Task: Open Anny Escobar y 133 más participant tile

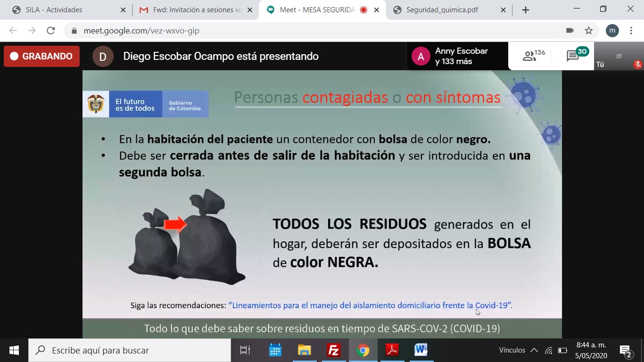Action: click(457, 56)
